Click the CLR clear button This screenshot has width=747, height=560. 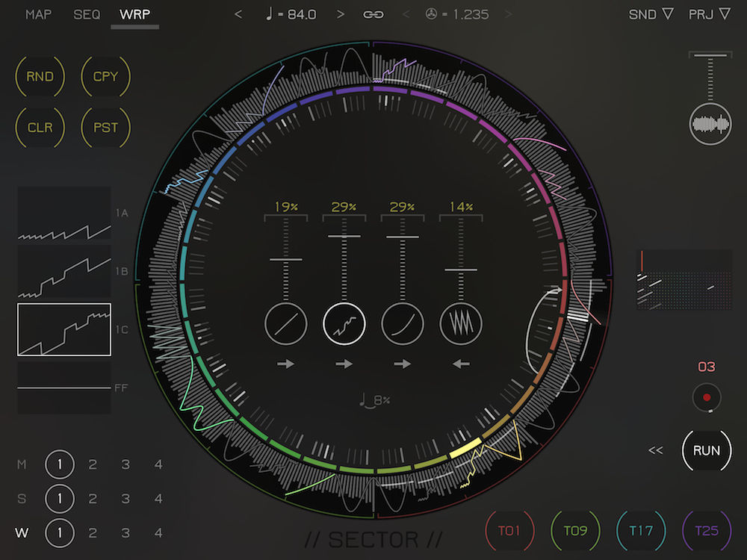point(40,127)
